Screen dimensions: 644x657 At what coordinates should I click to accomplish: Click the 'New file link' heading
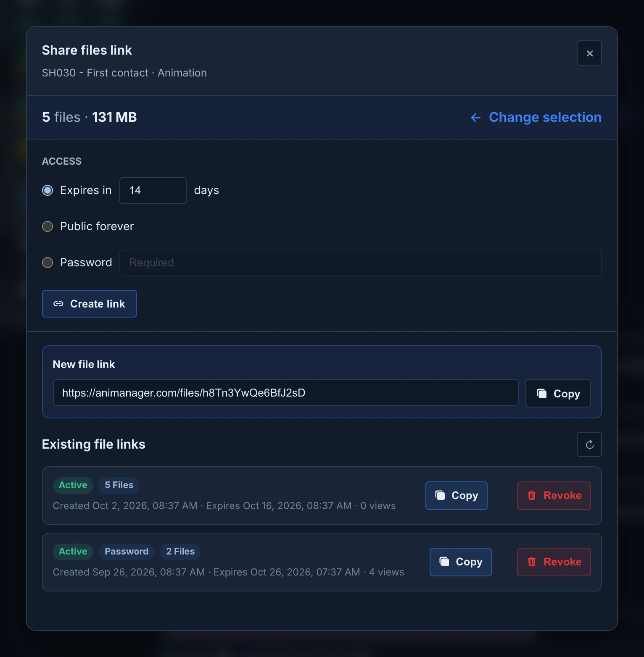pyautogui.click(x=84, y=365)
